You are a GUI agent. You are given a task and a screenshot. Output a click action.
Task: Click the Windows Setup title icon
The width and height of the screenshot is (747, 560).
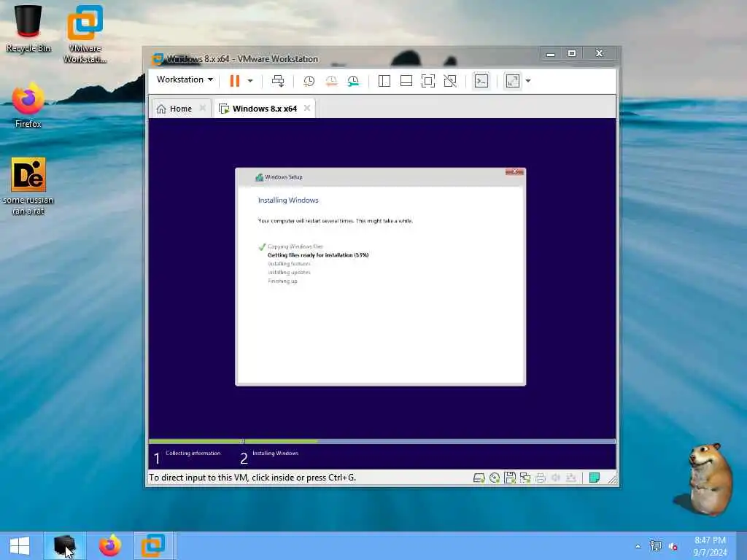click(x=259, y=177)
